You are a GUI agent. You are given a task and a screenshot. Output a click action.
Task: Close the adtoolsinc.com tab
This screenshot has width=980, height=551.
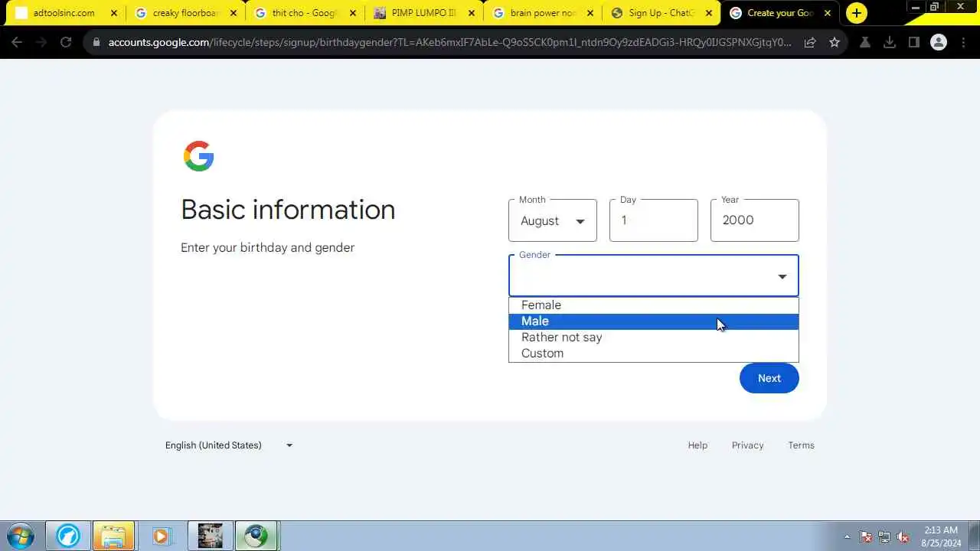[x=114, y=13]
